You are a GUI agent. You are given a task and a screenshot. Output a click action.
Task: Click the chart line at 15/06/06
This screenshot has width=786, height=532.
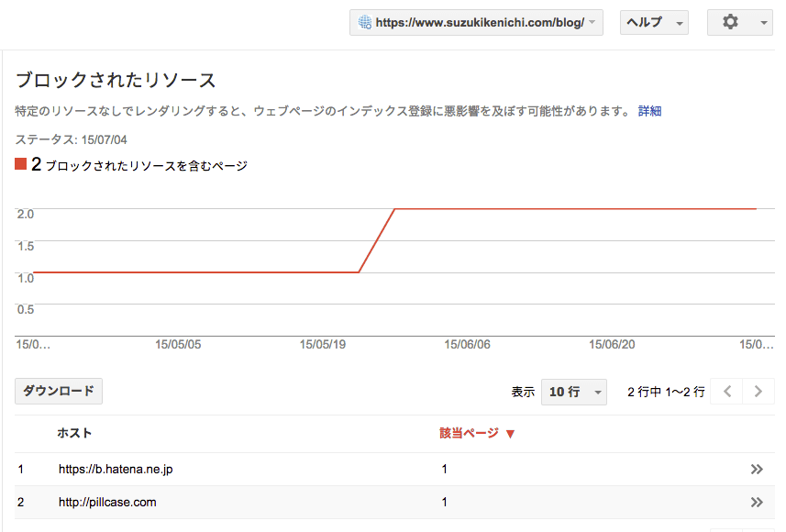[x=467, y=209]
